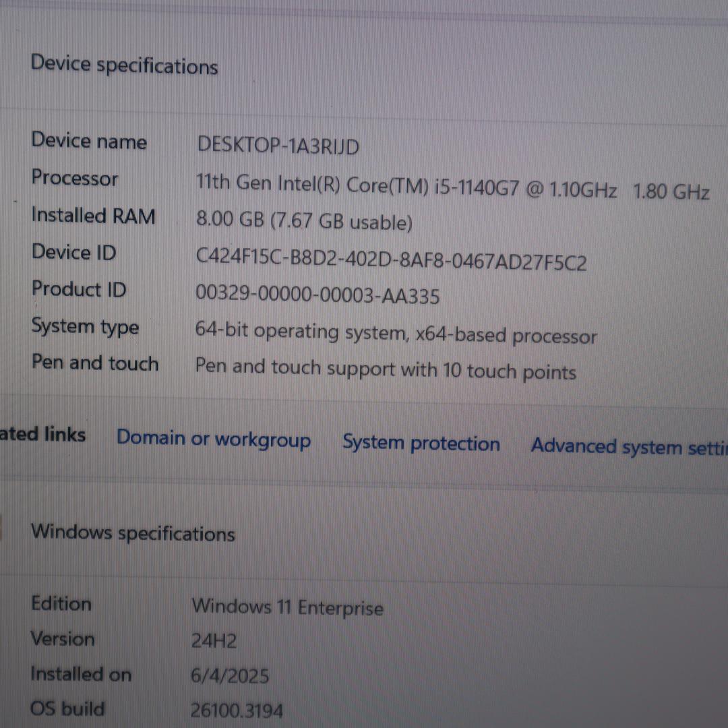Click the 24H2 version value
The height and width of the screenshot is (728, 728).
coord(214,640)
